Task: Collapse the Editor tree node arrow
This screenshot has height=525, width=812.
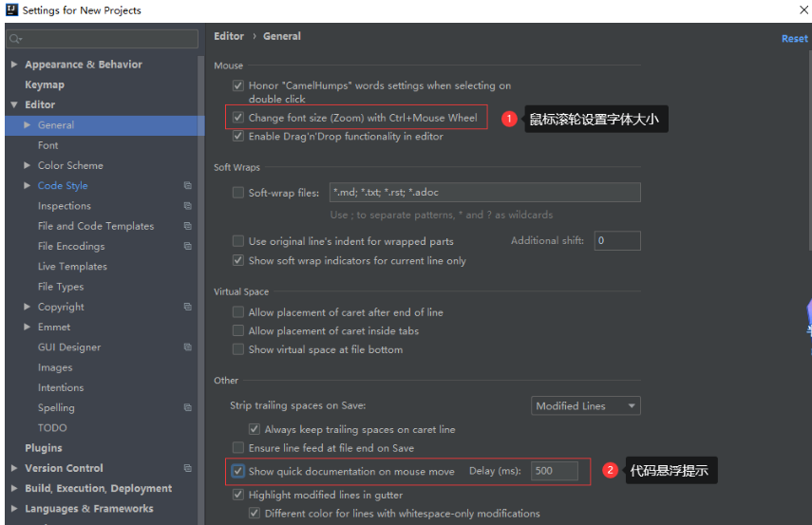Action: pyautogui.click(x=14, y=104)
